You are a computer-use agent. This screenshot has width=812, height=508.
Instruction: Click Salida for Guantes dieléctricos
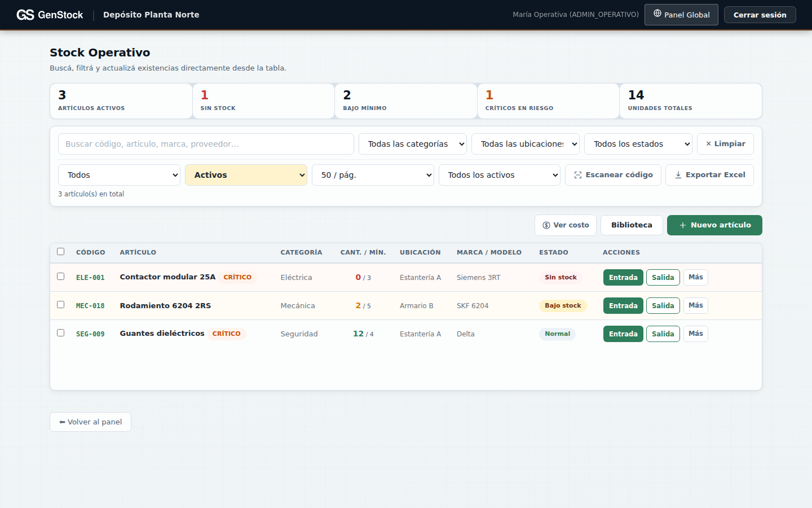coord(663,334)
